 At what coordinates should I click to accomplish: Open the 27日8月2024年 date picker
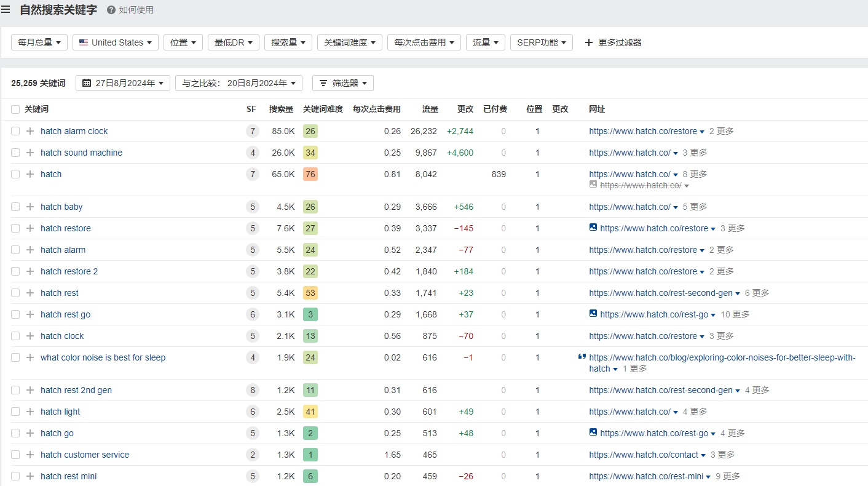tap(123, 83)
